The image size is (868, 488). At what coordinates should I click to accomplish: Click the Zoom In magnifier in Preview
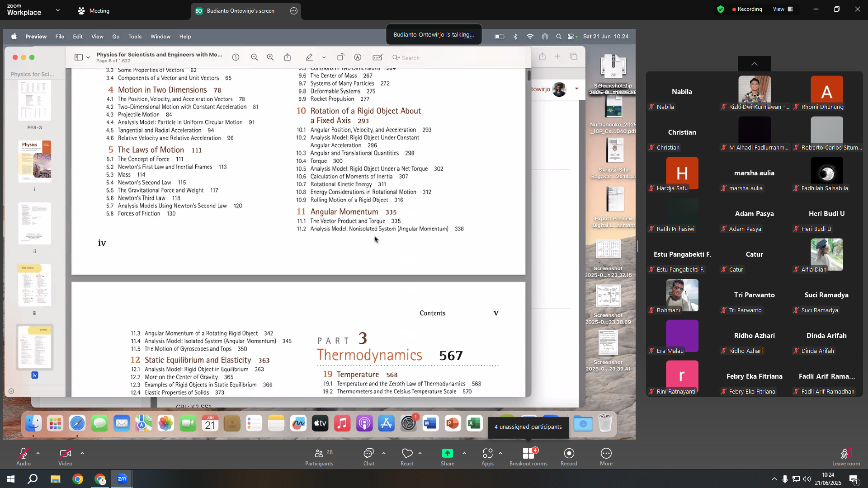[x=270, y=57]
